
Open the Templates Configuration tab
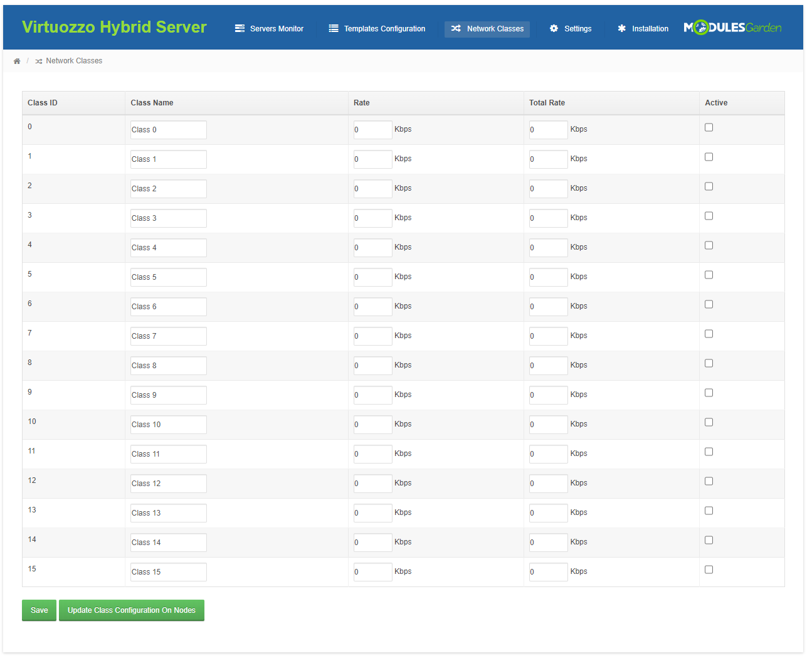click(x=384, y=29)
